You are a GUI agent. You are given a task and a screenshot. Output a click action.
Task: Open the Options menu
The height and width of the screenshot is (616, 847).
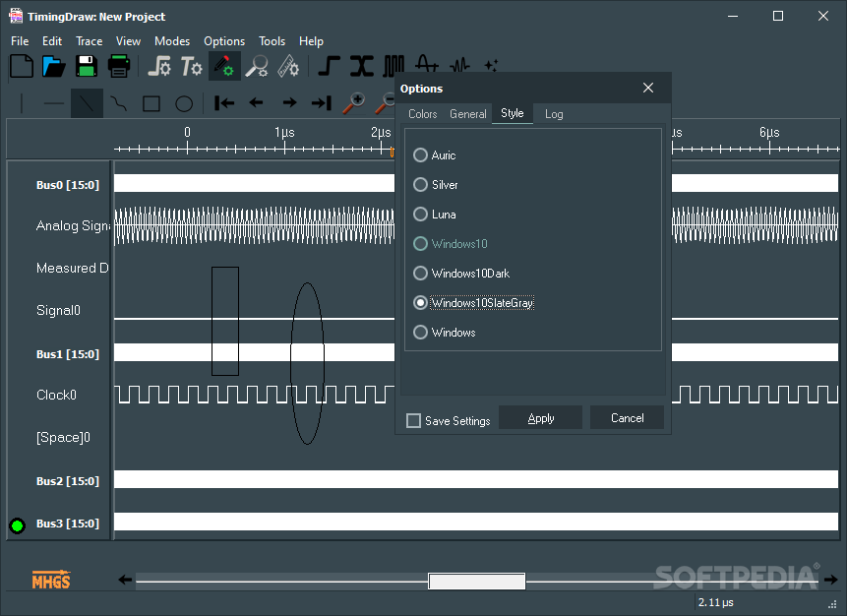[x=224, y=41]
